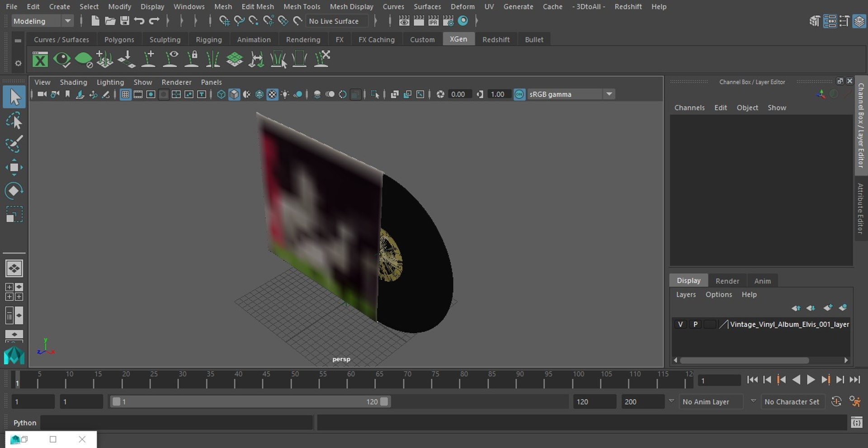Pick the Rotate tool
This screenshot has width=868, height=448.
[14, 191]
